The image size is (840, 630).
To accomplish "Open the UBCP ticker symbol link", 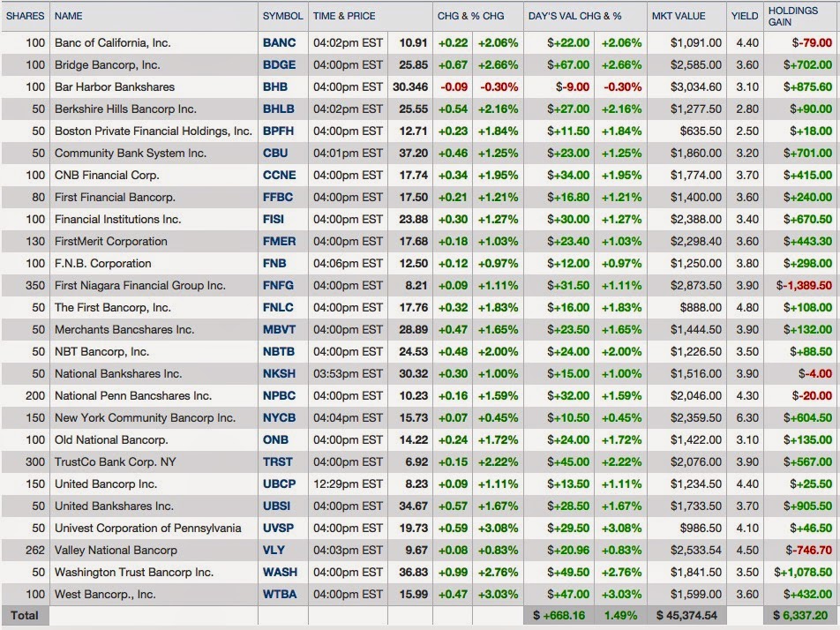I will 279,484.
